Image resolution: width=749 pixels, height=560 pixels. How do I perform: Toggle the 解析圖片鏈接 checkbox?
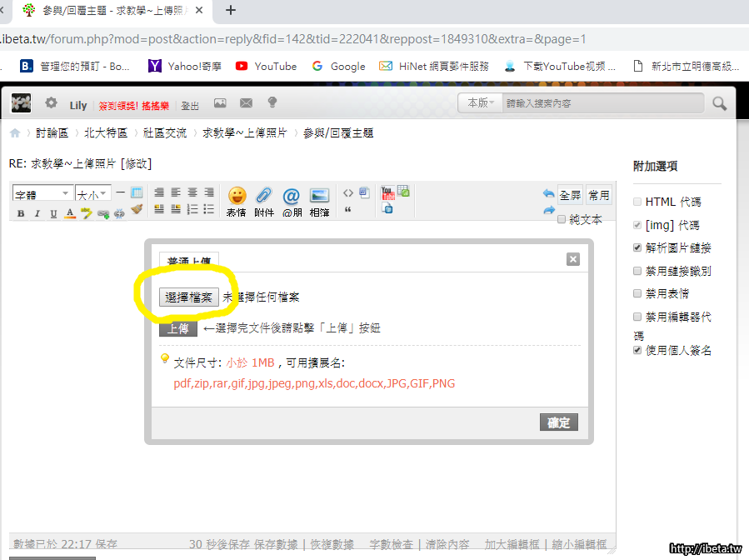pyautogui.click(x=637, y=247)
